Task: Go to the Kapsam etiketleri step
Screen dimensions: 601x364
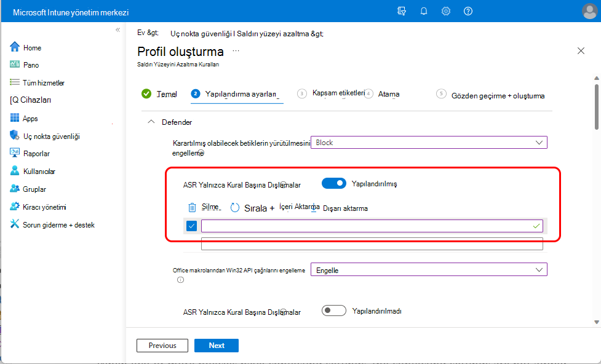Action: tap(332, 93)
